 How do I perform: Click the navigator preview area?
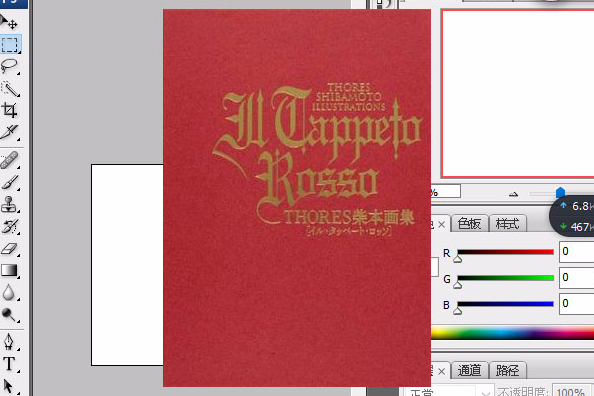518,94
